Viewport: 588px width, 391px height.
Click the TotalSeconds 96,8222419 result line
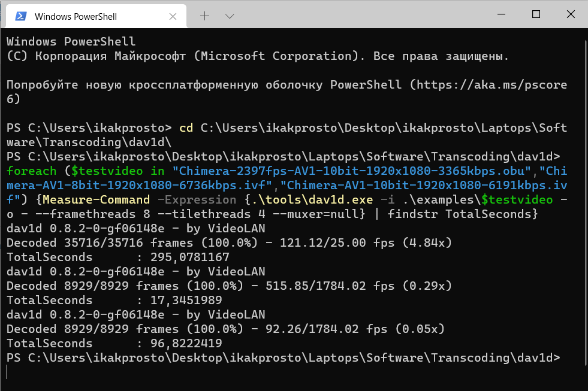point(114,343)
